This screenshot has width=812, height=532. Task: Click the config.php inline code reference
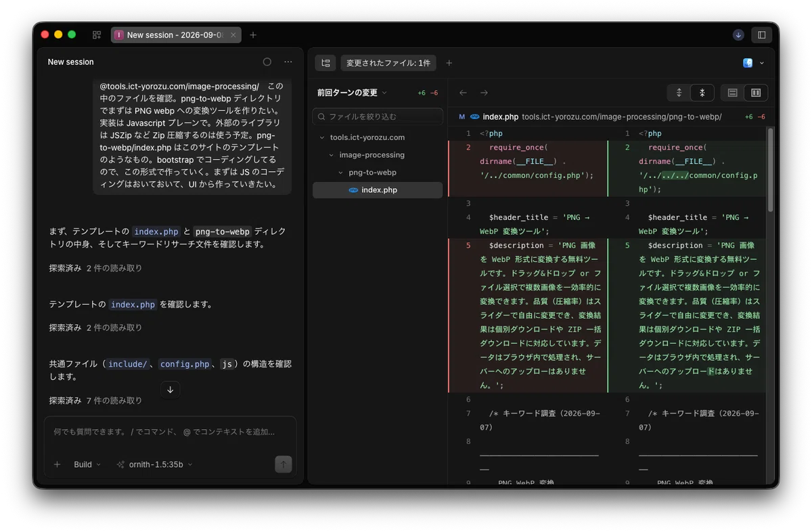click(x=185, y=364)
